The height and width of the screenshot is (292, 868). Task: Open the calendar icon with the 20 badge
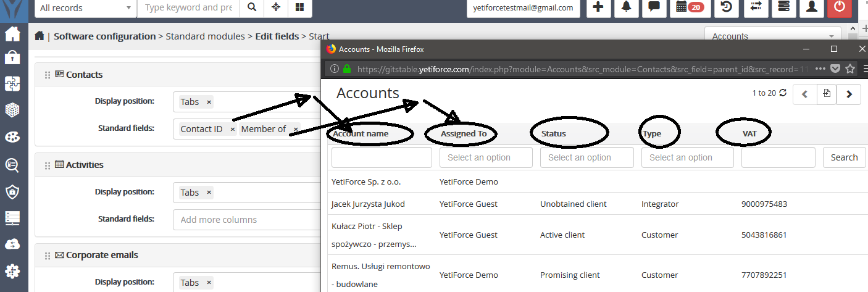pos(690,7)
